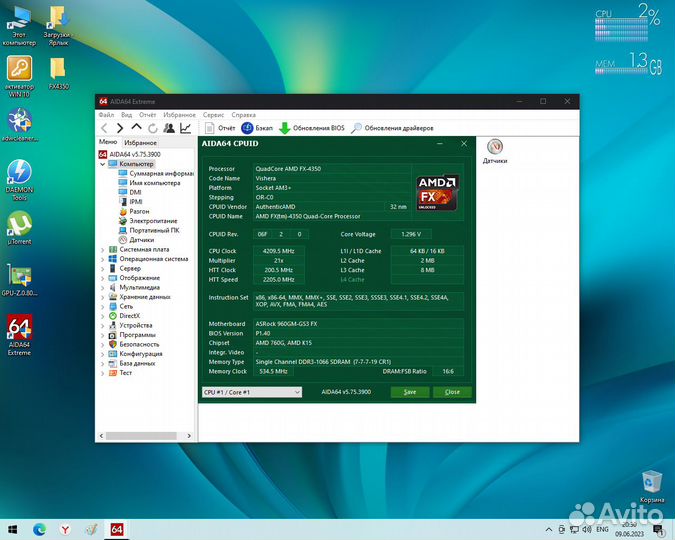Open GPU-Z desktop icon

pyautogui.click(x=19, y=280)
